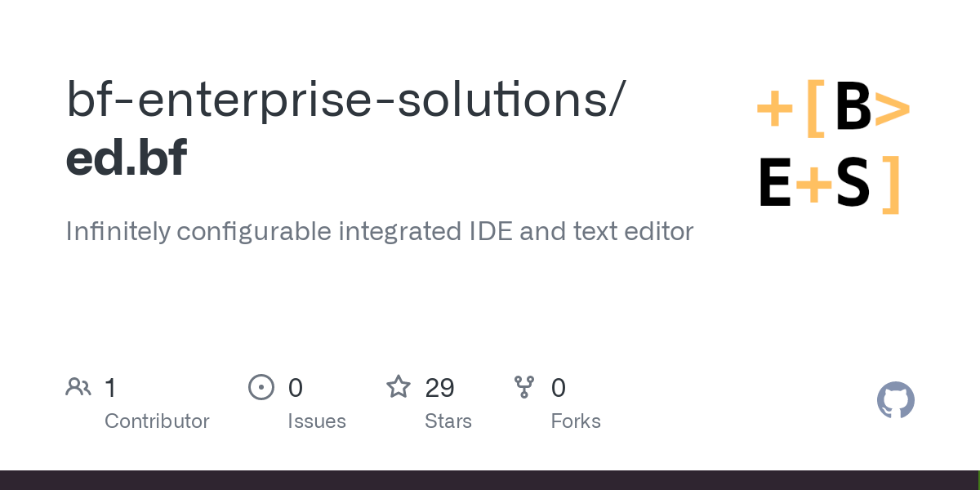Click the Contributor label
Image resolution: width=980 pixels, height=490 pixels.
pos(157,421)
